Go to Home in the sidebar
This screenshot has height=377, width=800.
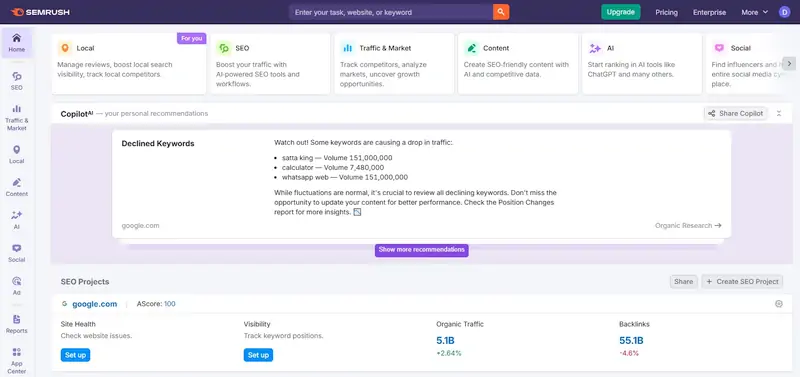16,43
